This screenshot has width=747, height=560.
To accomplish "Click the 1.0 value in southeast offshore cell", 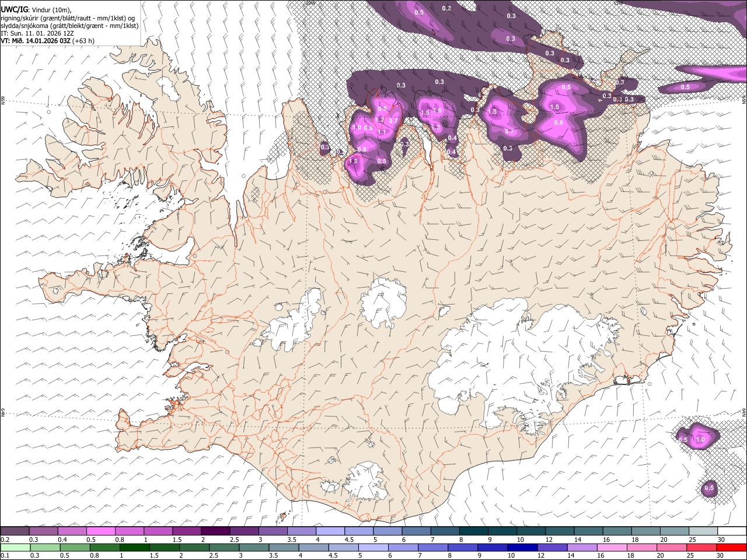I will [700, 439].
